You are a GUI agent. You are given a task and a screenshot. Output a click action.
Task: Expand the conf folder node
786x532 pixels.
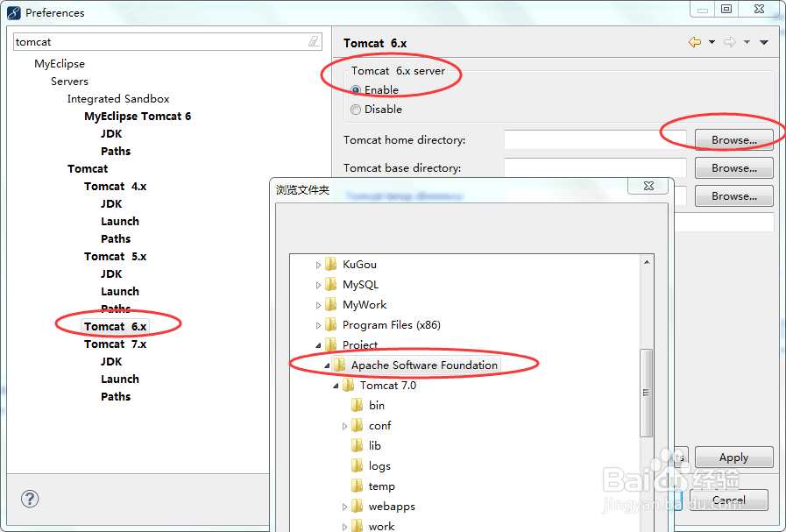tap(344, 426)
